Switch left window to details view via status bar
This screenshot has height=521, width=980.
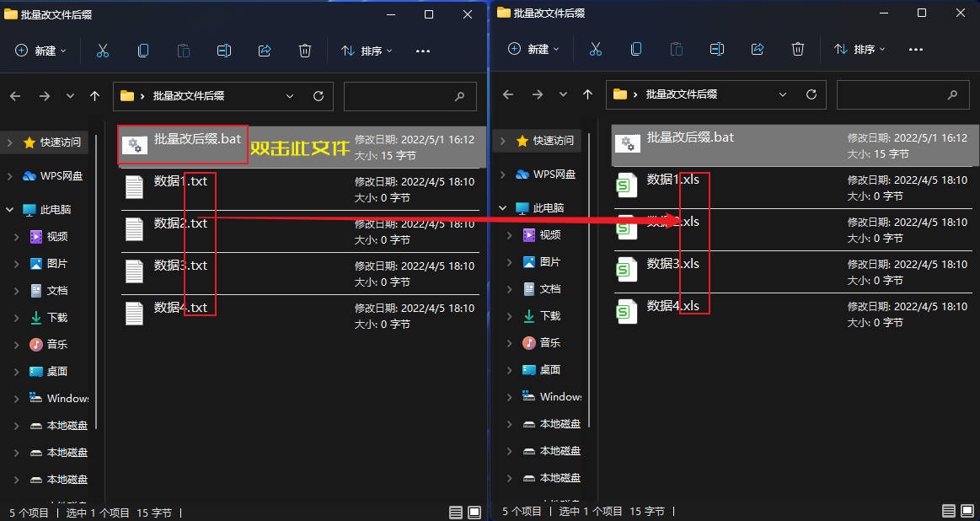[x=455, y=511]
